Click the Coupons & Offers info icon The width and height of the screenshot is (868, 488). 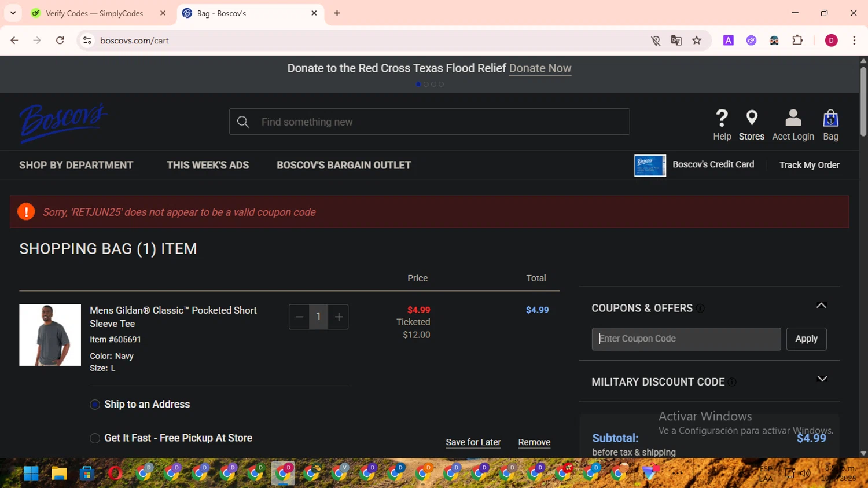(700, 309)
